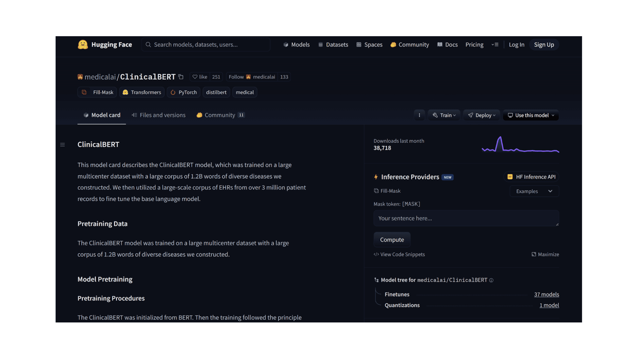Open the three-dot more options menu
Image resolution: width=644 pixels, height=362 pixels.
(419, 115)
